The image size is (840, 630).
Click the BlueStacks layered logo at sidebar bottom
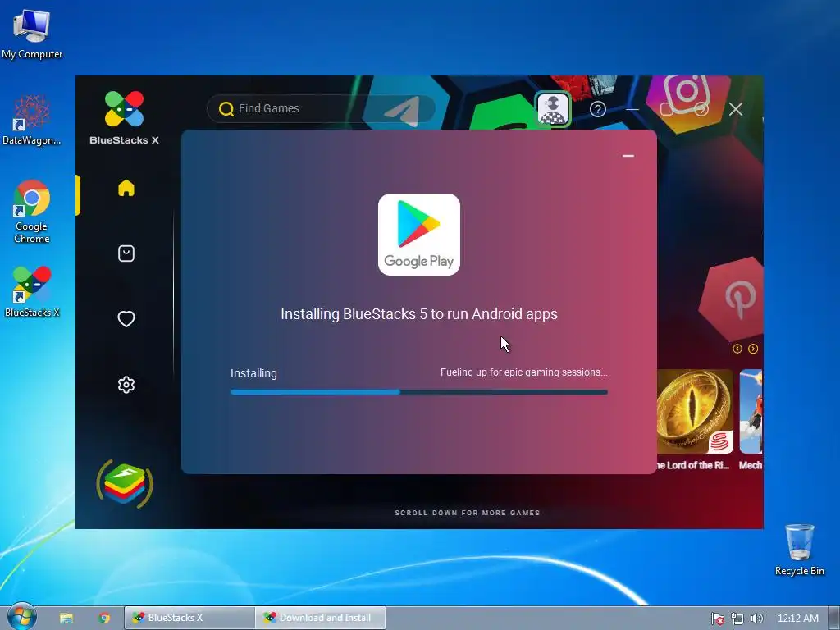(x=125, y=484)
